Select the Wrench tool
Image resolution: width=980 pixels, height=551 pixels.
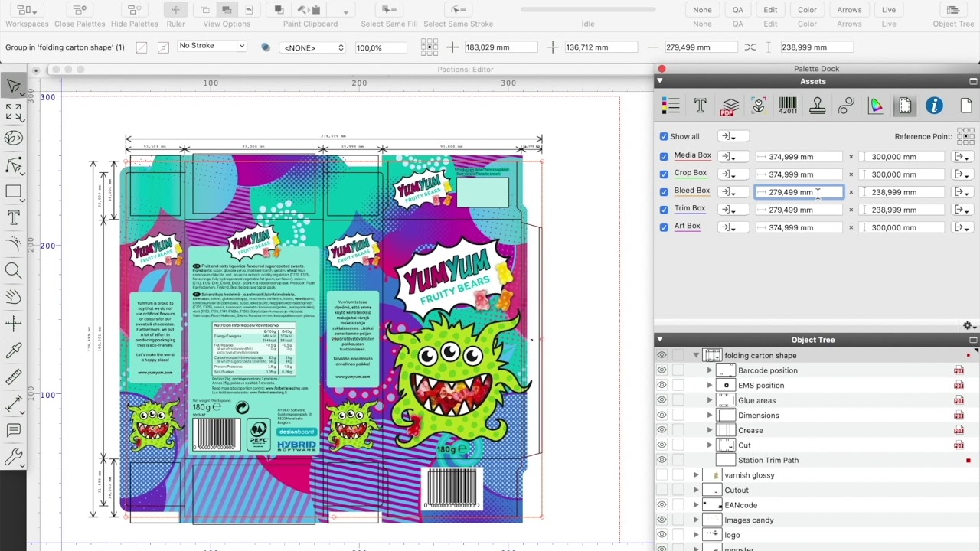click(13, 458)
